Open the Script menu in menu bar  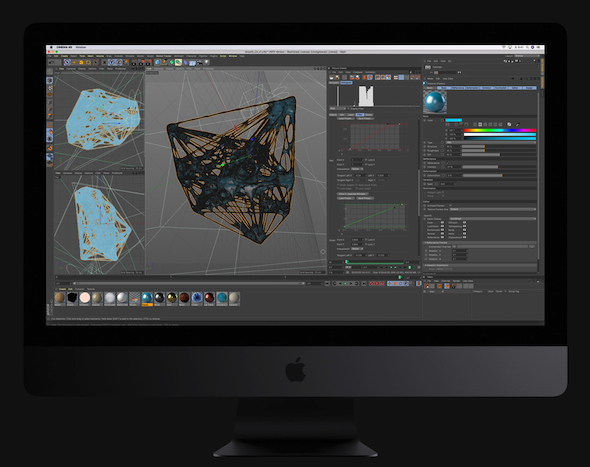[x=223, y=56]
